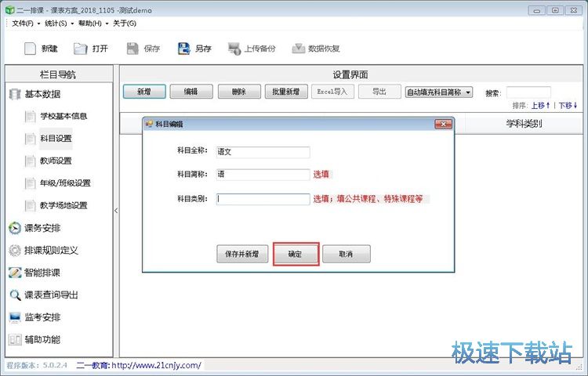Screen dimensions: 588x376
Task: Cancel the dialog with 取消
Action: tap(346, 254)
